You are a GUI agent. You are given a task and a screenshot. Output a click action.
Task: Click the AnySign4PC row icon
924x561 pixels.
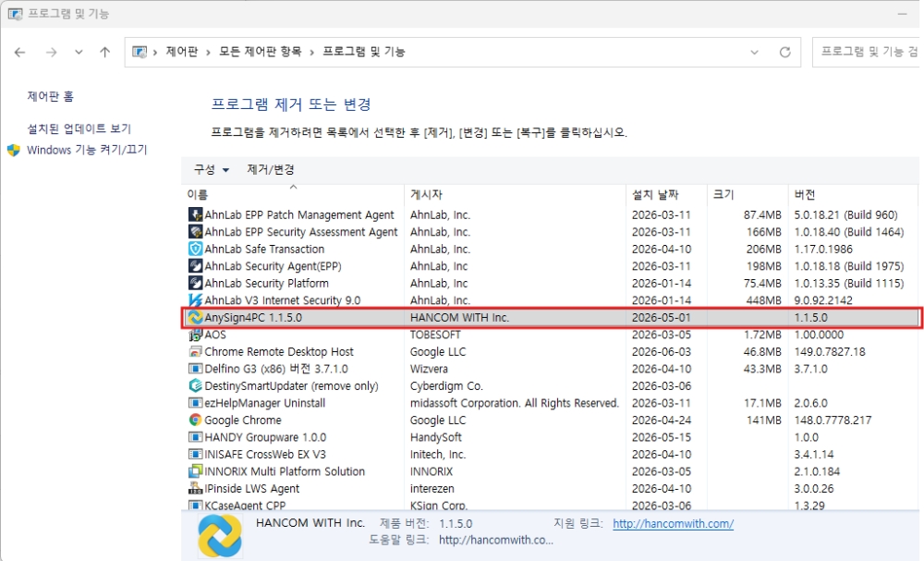(x=195, y=317)
